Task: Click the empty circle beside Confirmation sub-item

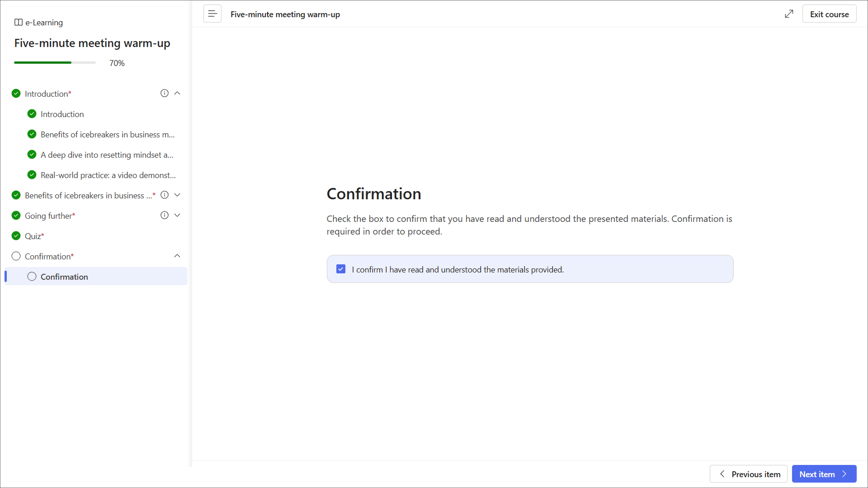Action: click(32, 276)
